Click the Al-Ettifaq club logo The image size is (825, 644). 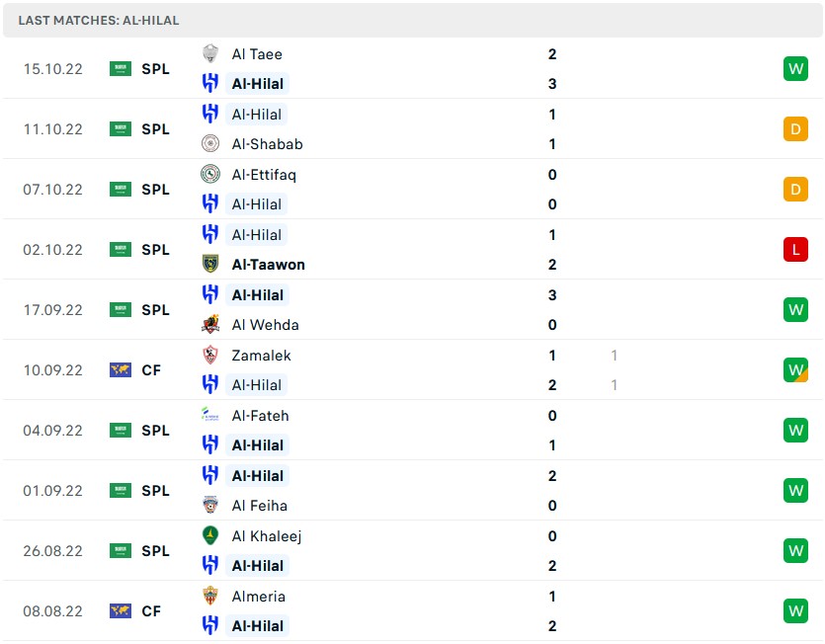coord(209,175)
